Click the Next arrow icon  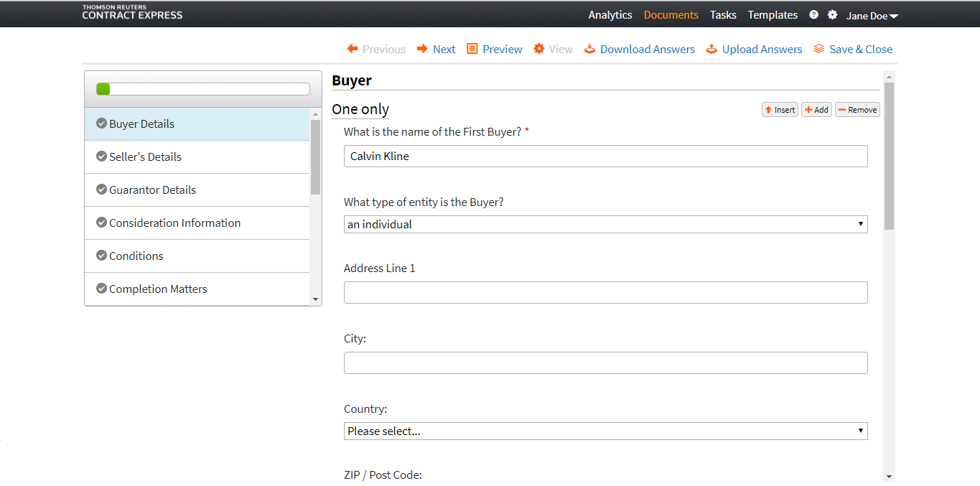[422, 49]
